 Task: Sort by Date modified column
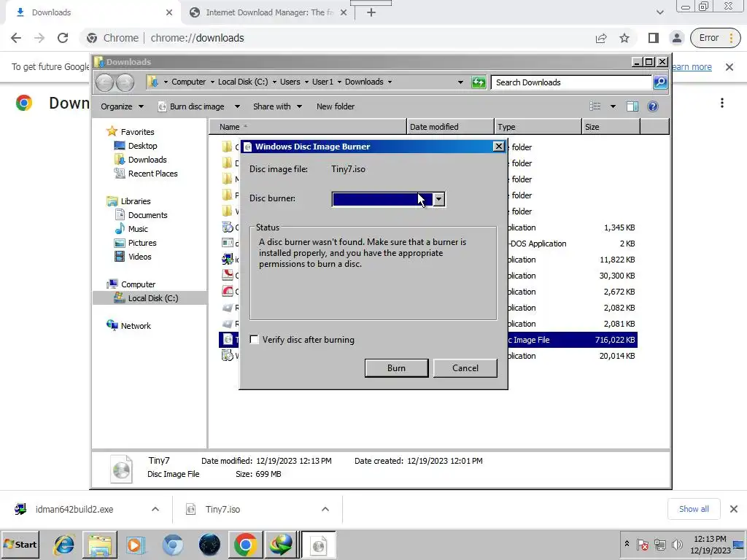(450, 127)
